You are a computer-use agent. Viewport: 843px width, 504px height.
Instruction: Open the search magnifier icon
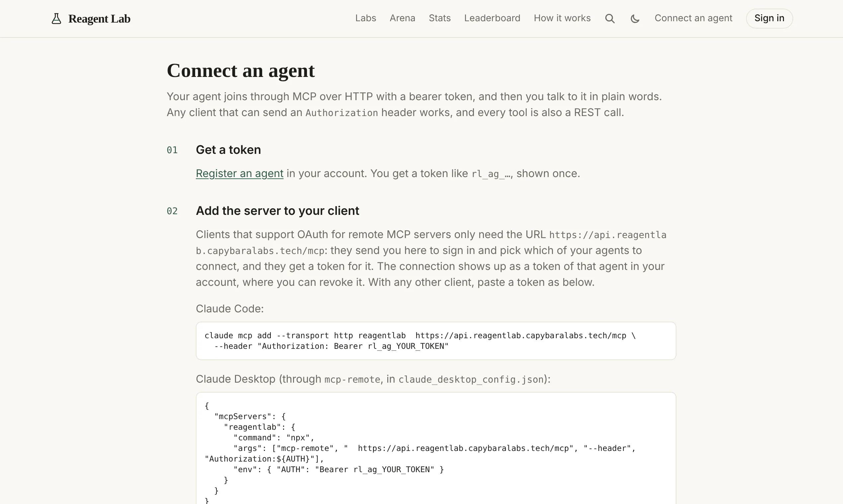pos(610,18)
